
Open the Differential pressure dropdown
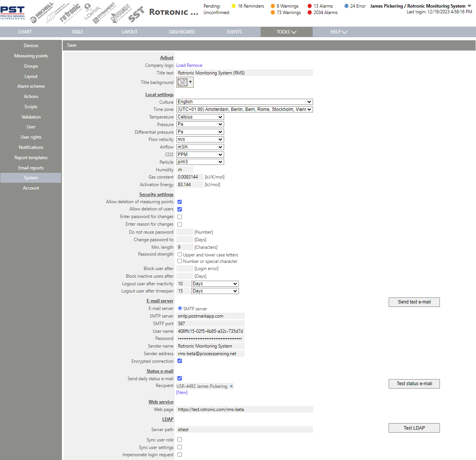[200, 132]
